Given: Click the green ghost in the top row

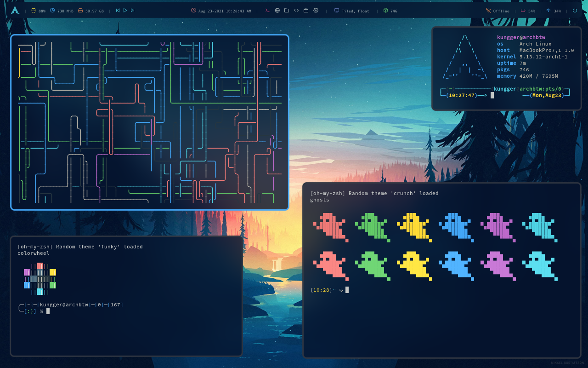Looking at the screenshot, I should tap(373, 227).
